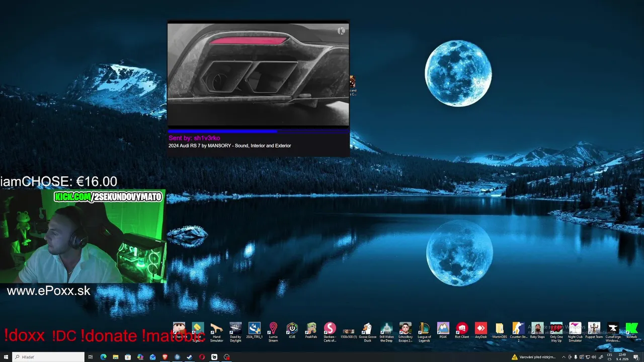
Task: Open File Explorer from the taskbar
Action: 116,357
